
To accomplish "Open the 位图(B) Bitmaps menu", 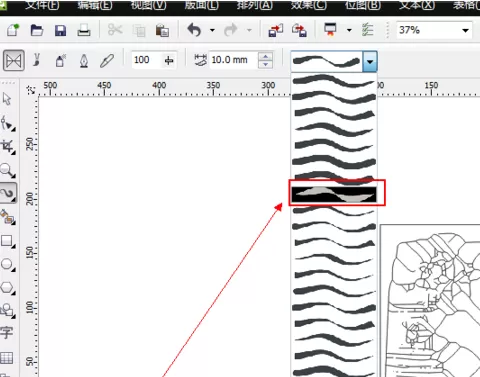I will tap(363, 5).
